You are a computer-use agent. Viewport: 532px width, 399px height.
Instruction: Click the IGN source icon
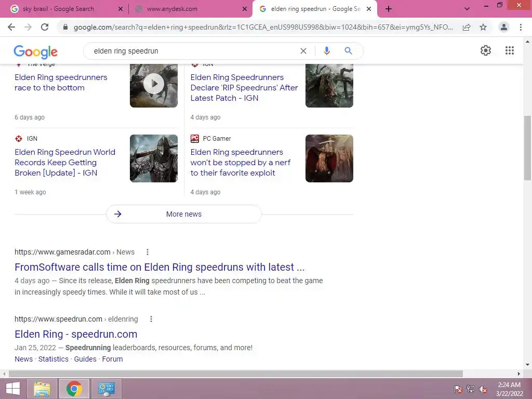(19, 138)
